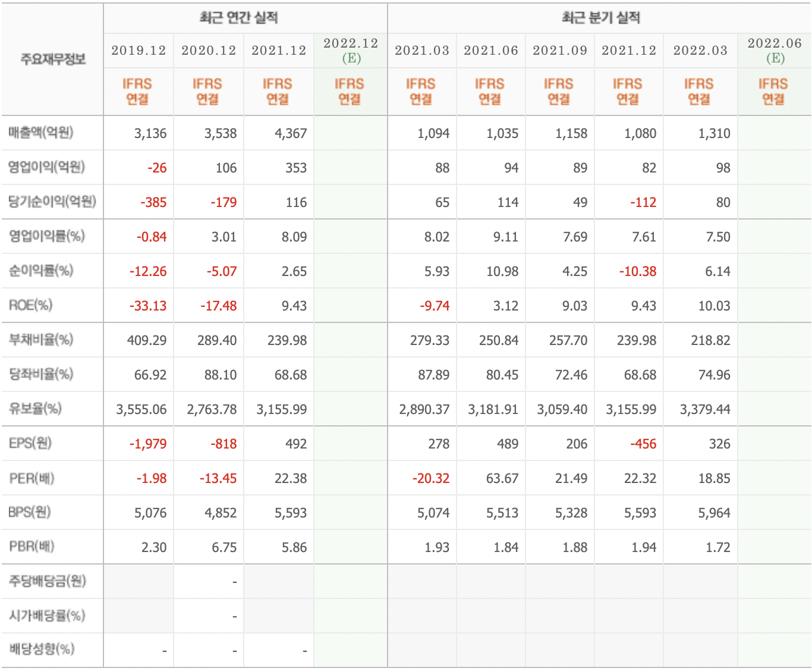Click the PER(배) row label
This screenshot has height=671, width=812.
(x=32, y=478)
